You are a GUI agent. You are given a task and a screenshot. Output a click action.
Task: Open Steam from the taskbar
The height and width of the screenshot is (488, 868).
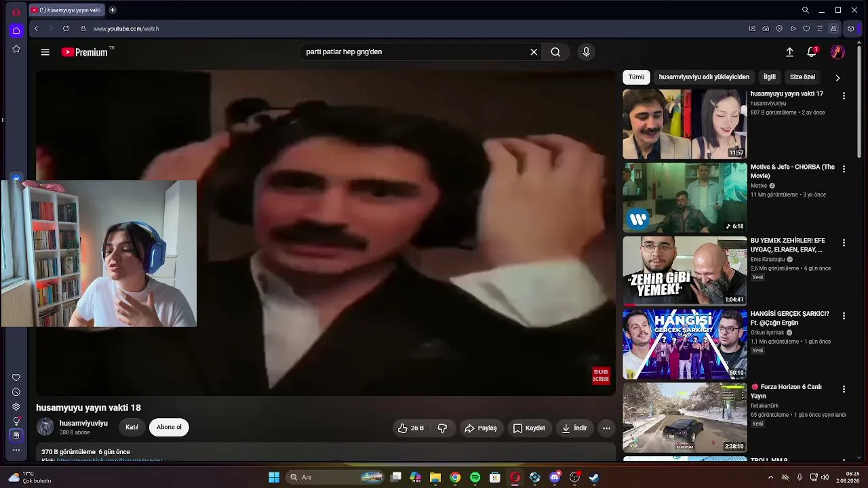594,477
